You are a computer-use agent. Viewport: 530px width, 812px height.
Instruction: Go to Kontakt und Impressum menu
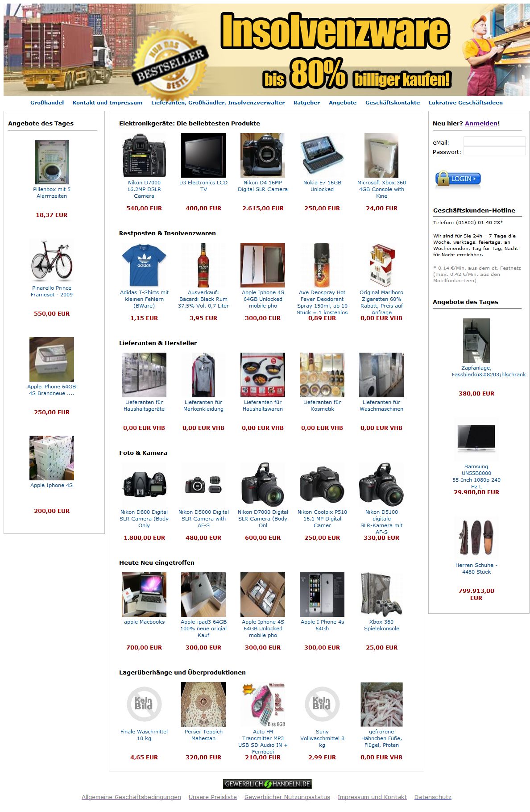[x=108, y=103]
